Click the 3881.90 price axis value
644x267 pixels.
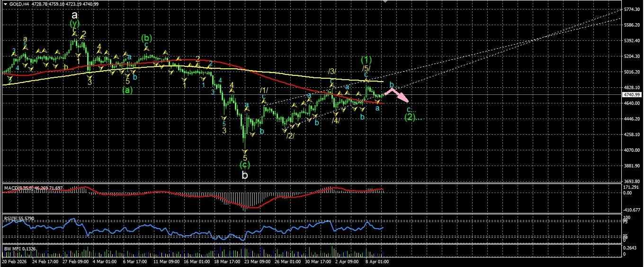632,166
